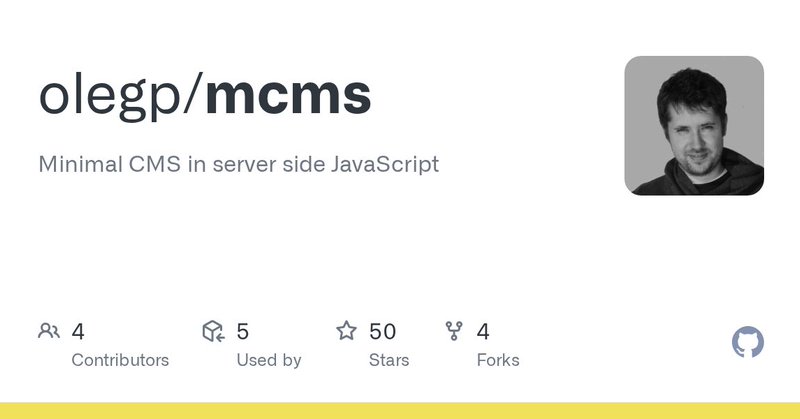Viewport: 800px width, 419px height.
Task: Click the Used by package icon
Action: [213, 331]
